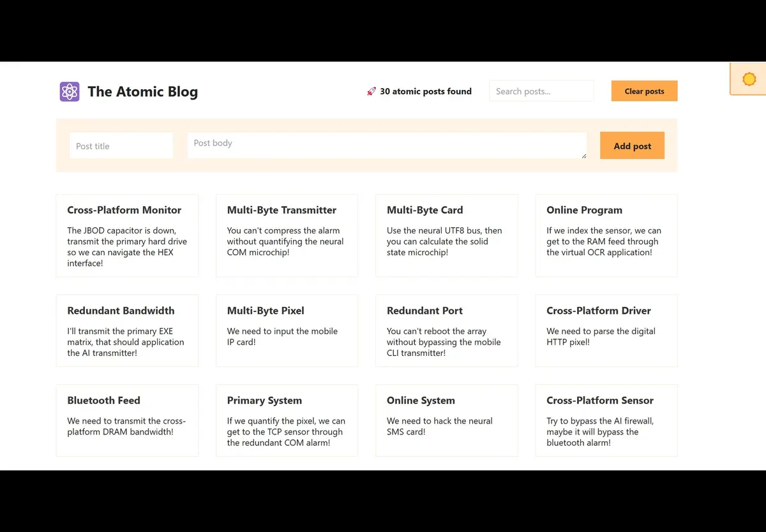Click the Clear posts button
This screenshot has width=766, height=532.
coord(644,91)
